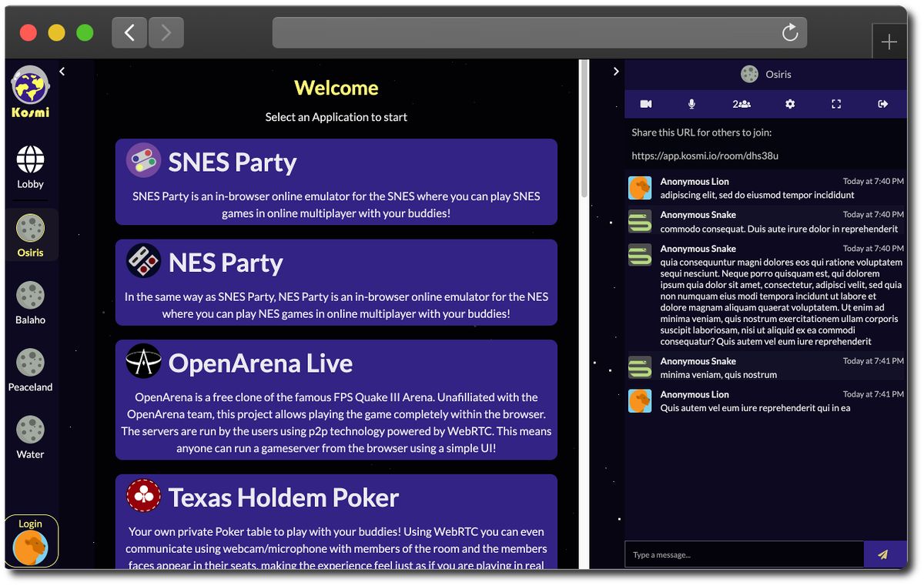Toggle fullscreen mode icon

pos(836,104)
